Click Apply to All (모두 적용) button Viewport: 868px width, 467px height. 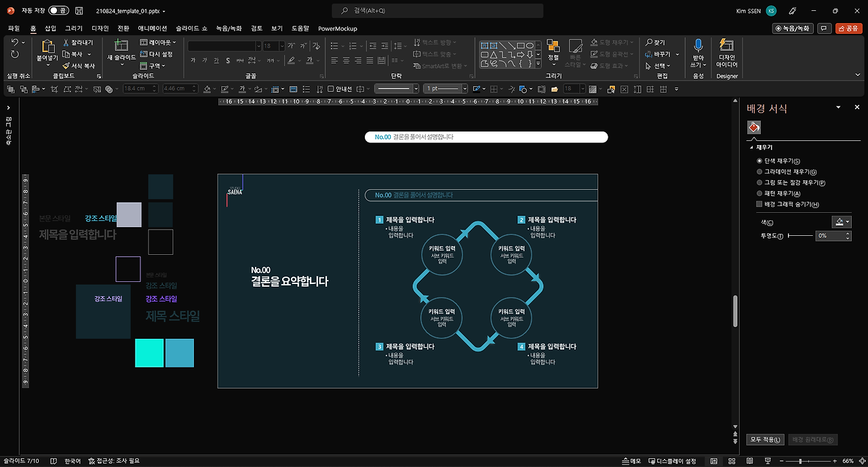[766, 440]
